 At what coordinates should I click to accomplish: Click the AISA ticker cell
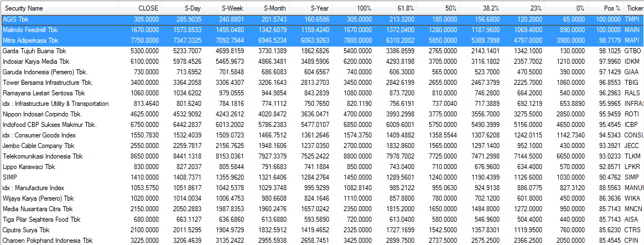click(x=631, y=219)
